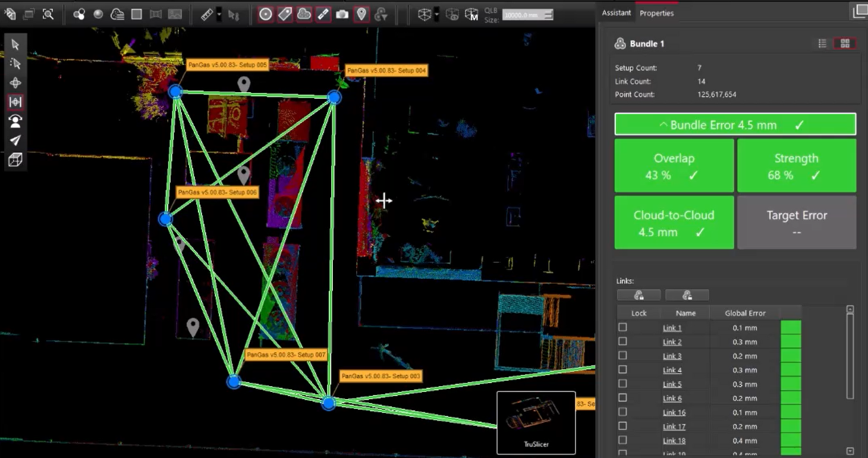The image size is (868, 458).
Task: Click the green error swatch for Link 2
Action: click(790, 342)
